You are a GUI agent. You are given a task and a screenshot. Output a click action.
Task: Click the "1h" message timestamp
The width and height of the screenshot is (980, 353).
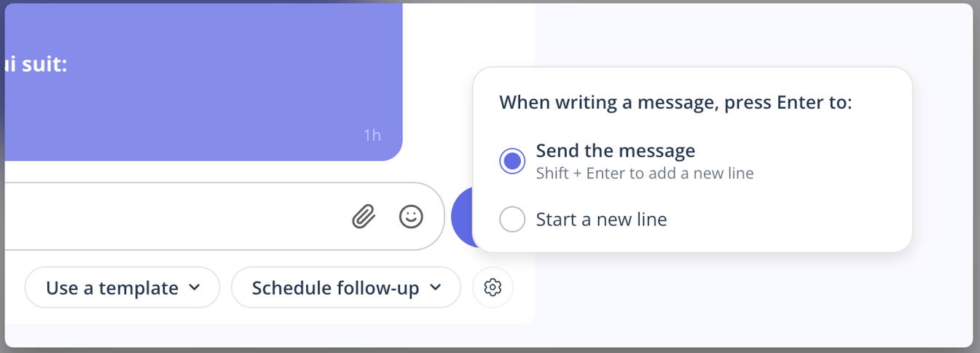tap(372, 135)
